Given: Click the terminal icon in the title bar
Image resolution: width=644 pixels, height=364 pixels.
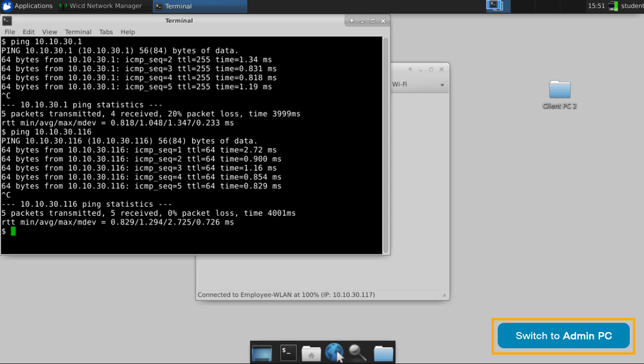Looking at the screenshot, I should (x=7, y=21).
